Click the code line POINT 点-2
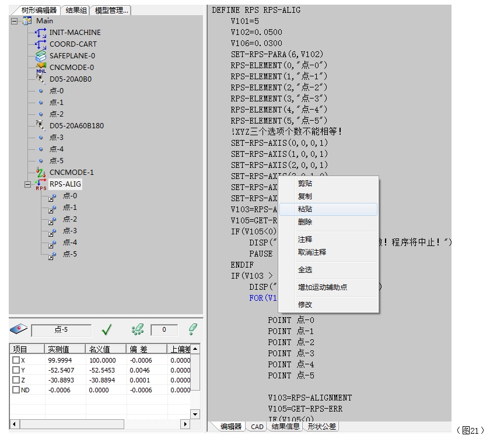 click(x=291, y=342)
